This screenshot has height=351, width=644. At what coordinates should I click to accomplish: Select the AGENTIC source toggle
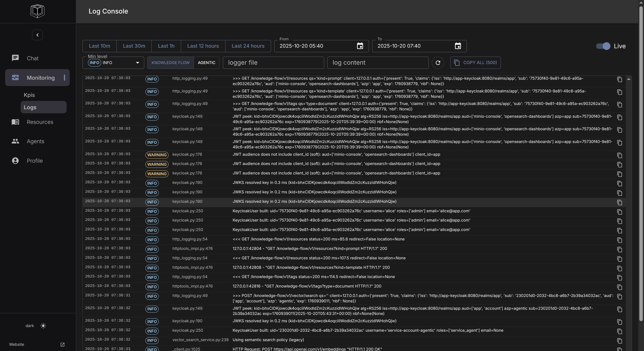[x=206, y=63]
